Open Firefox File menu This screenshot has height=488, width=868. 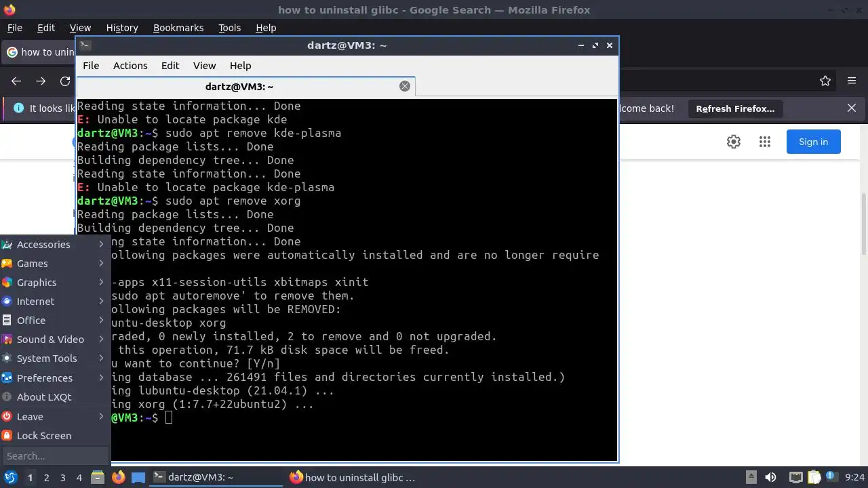pyautogui.click(x=14, y=28)
